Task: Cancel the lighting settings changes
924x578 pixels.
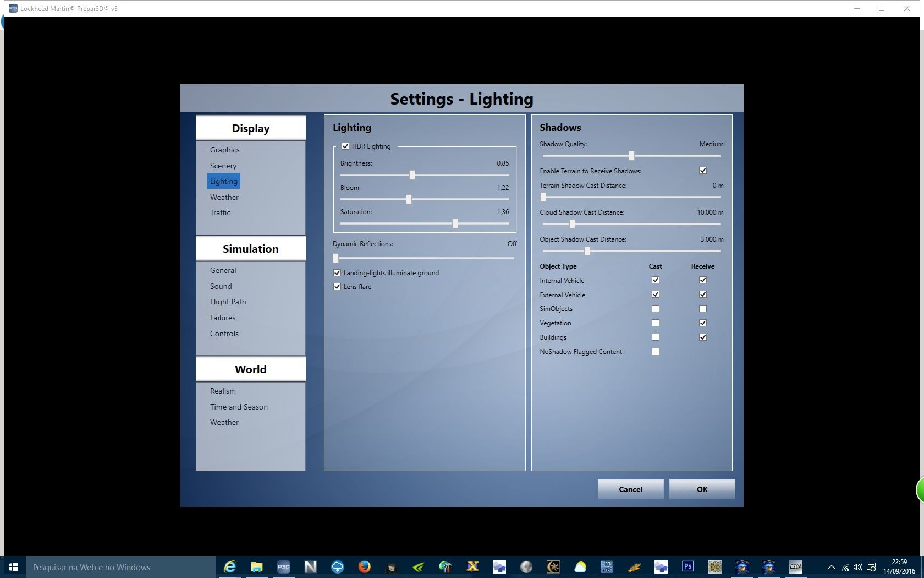Action: 630,489
